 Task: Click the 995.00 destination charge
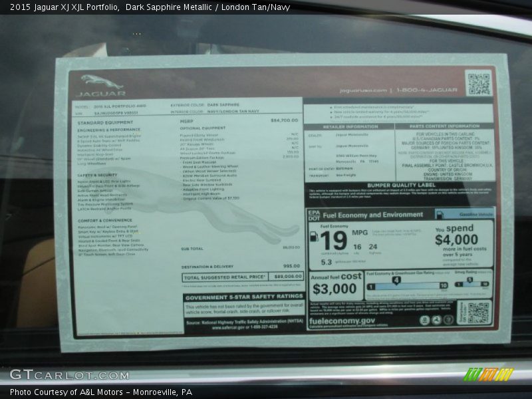coord(291,265)
